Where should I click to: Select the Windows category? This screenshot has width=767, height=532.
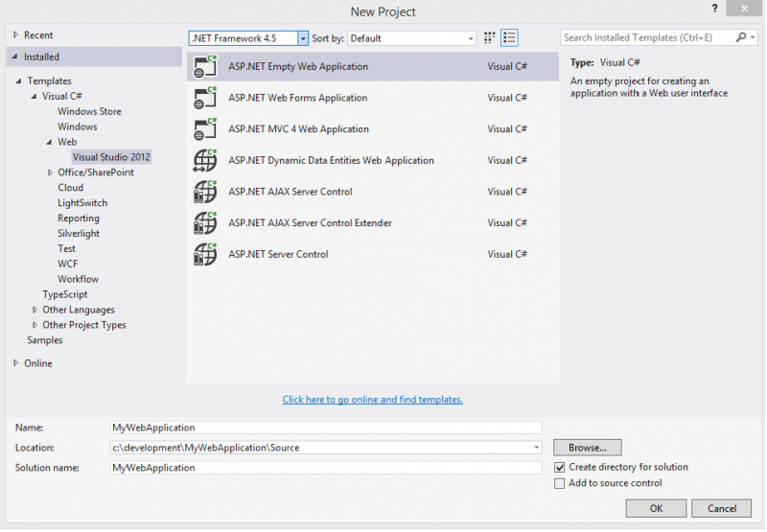(78, 127)
